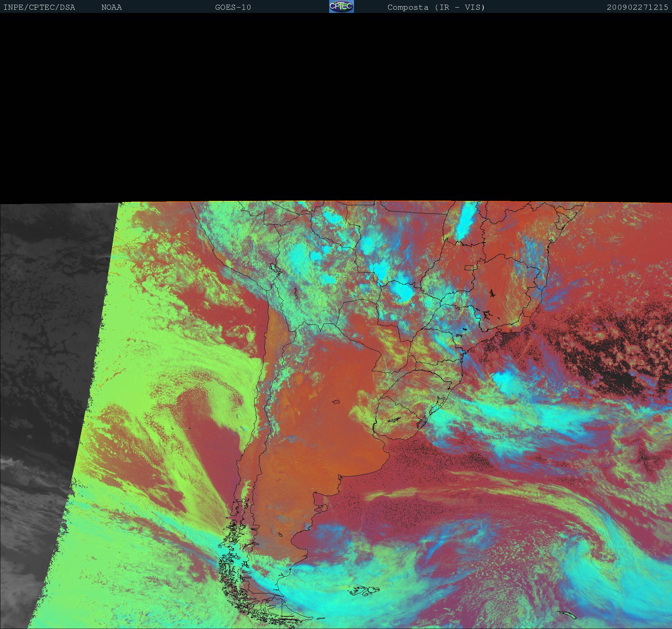Click the INPE/CPTEC/DSA header text
The height and width of the screenshot is (629, 672).
[x=39, y=8]
